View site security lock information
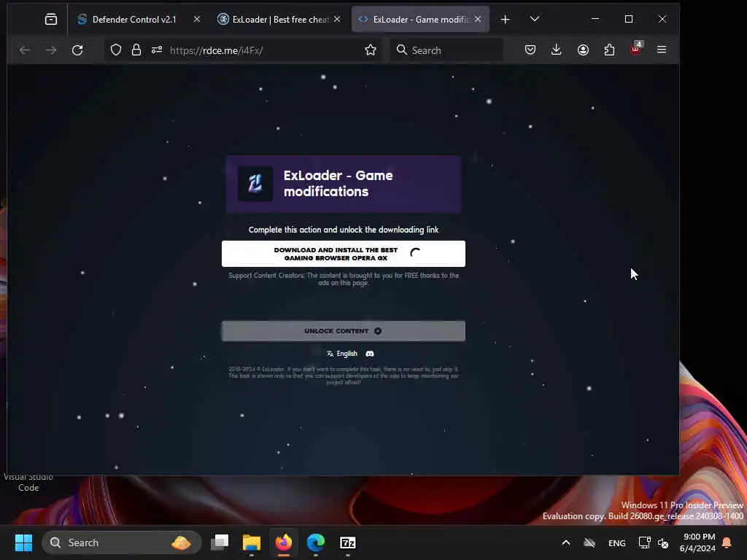 (x=136, y=50)
